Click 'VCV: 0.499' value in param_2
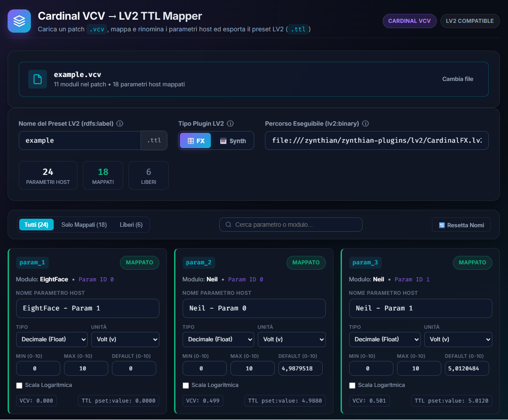508x420 pixels. (x=203, y=401)
